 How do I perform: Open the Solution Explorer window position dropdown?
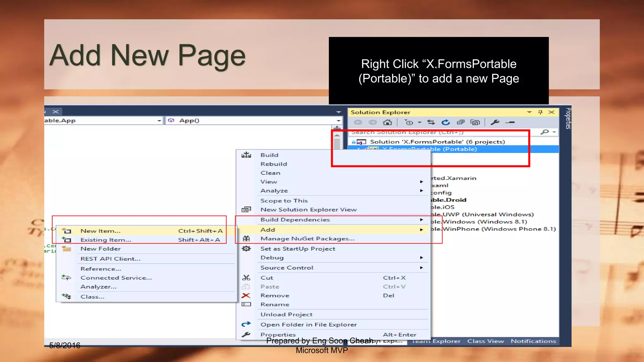coord(529,112)
